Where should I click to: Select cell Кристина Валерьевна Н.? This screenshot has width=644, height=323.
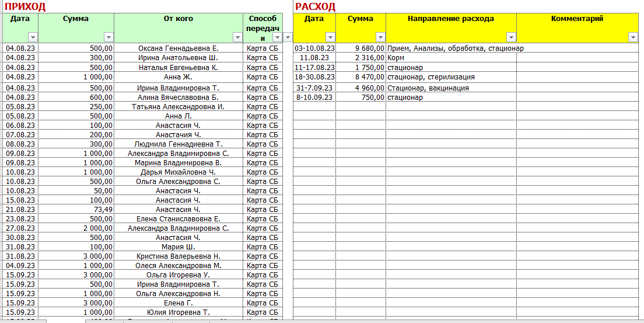(x=178, y=256)
